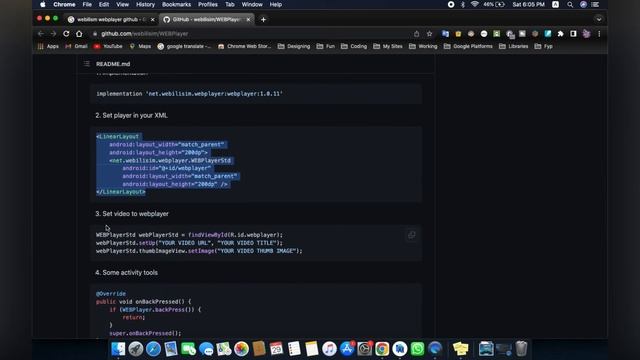Open the Chrome three-dot menu
The height and width of the screenshot is (360, 640).
tap(599, 34)
